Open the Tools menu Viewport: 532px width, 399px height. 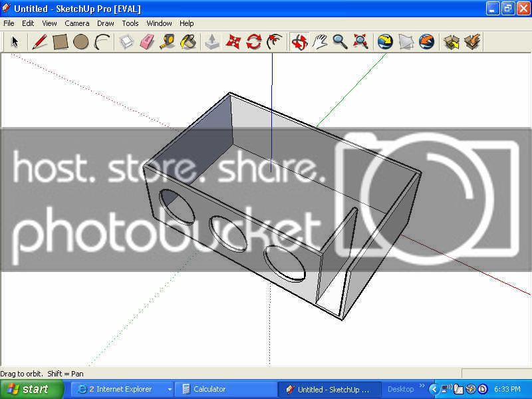coord(130,23)
